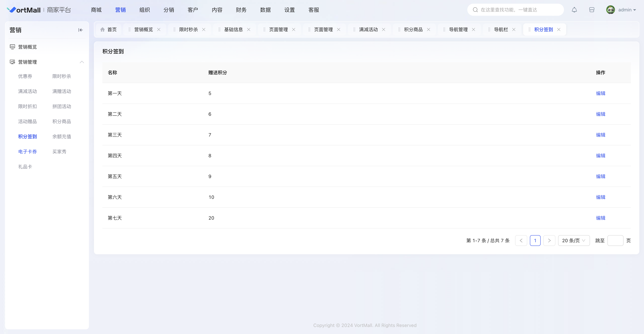The image size is (644, 334).
Task: Close the 积分商品 tab
Action: click(429, 29)
